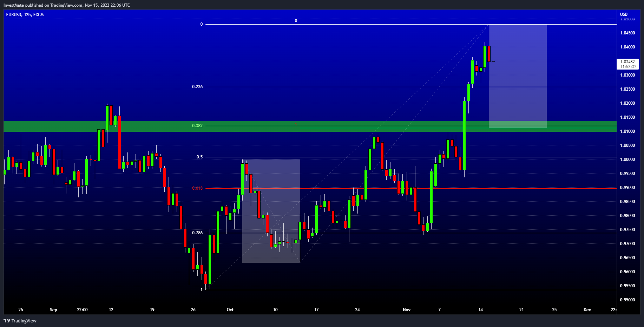644x327 pixels.
Task: Click the 1.01500 price axis label
Action: [627, 117]
